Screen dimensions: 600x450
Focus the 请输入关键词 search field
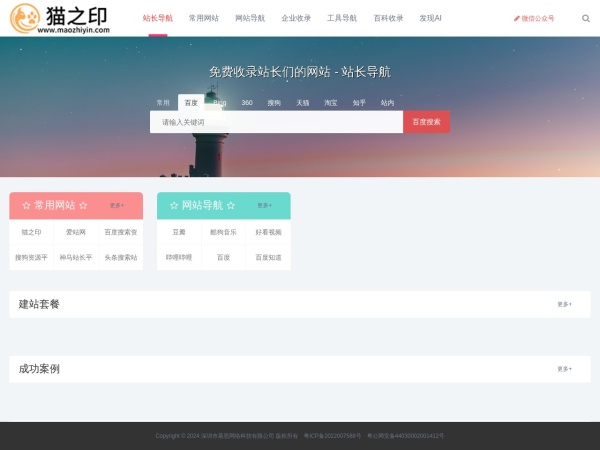point(276,122)
